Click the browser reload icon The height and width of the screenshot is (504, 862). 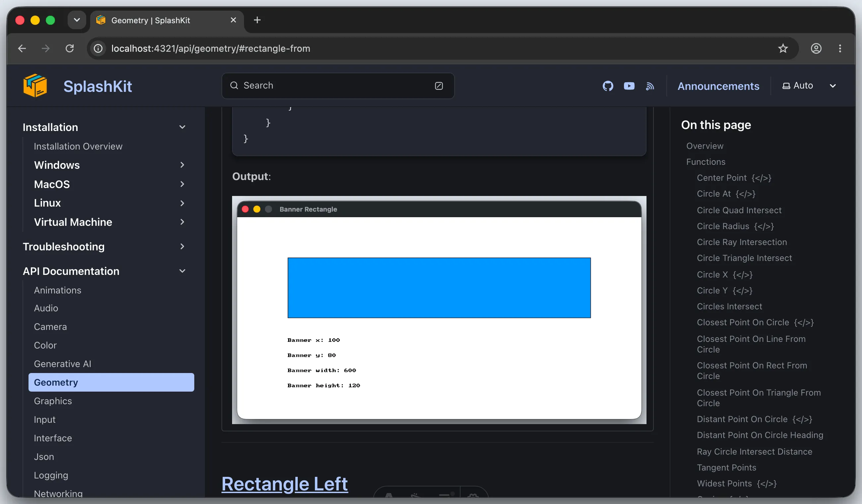[x=70, y=48]
